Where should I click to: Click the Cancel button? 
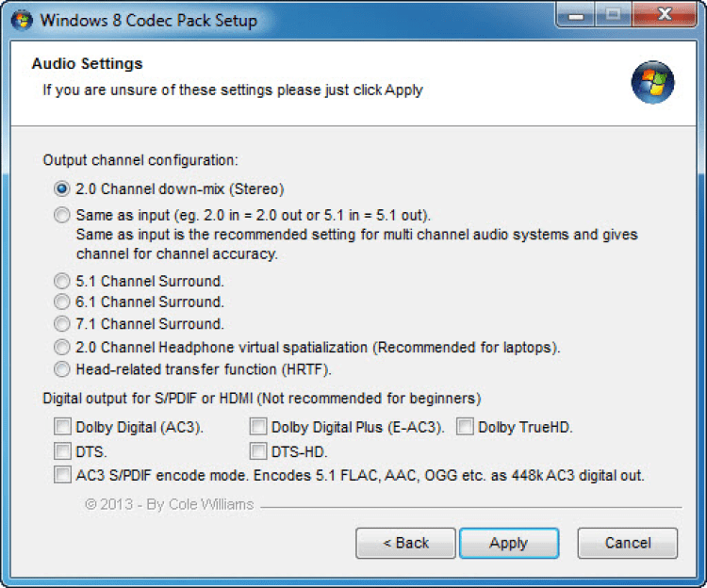[x=627, y=543]
